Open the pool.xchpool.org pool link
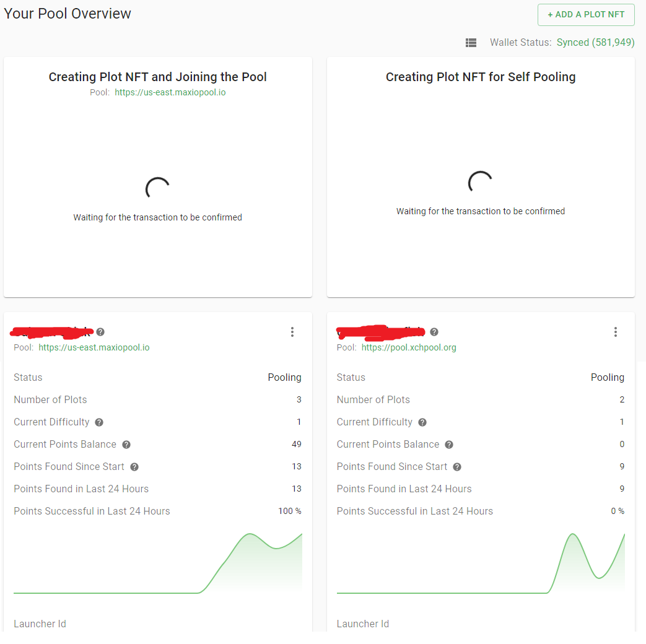 point(409,347)
